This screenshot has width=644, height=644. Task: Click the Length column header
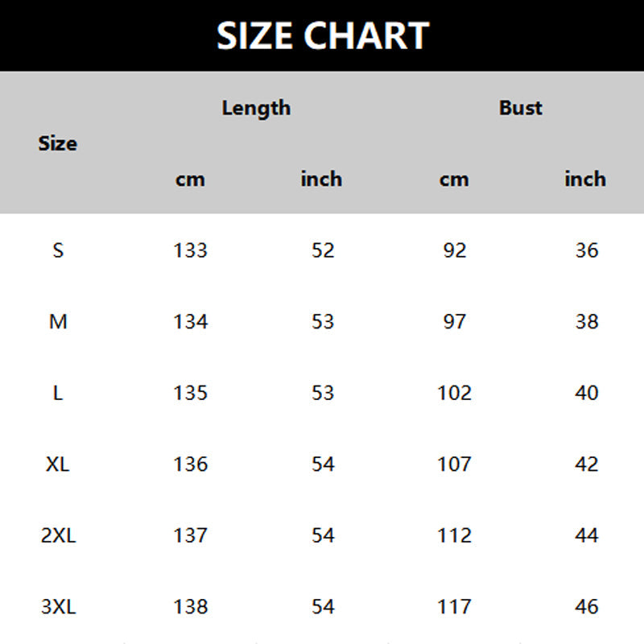256,108
